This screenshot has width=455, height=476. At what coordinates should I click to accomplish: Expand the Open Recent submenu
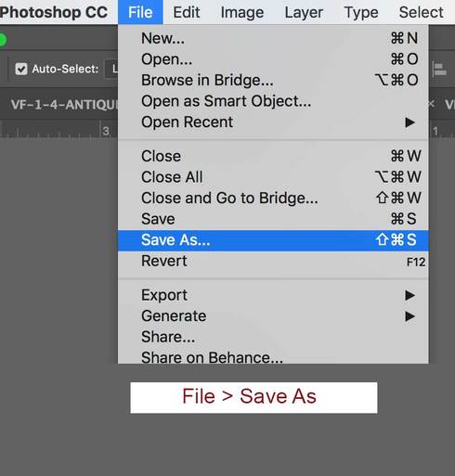click(273, 122)
